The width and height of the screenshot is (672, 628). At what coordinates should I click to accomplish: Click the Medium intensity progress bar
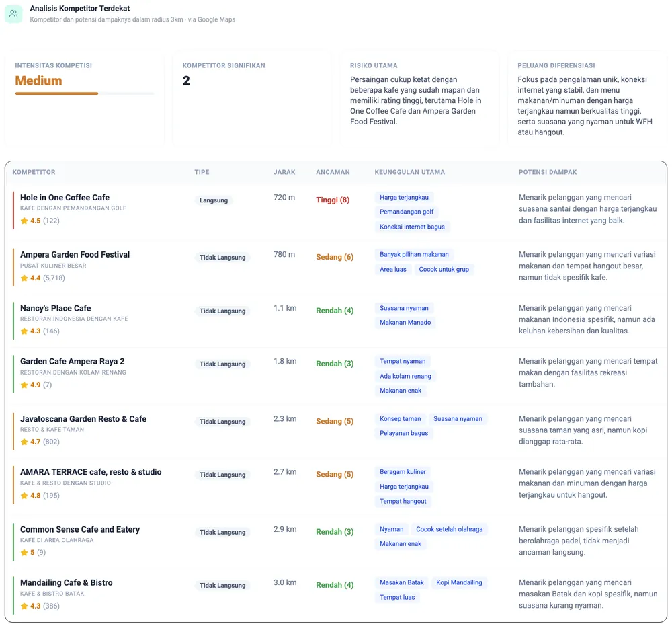pyautogui.click(x=85, y=93)
